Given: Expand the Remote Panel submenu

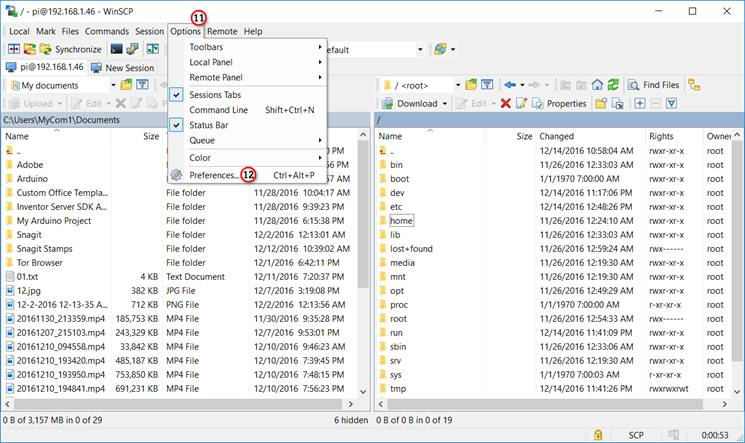Looking at the screenshot, I should [x=248, y=77].
